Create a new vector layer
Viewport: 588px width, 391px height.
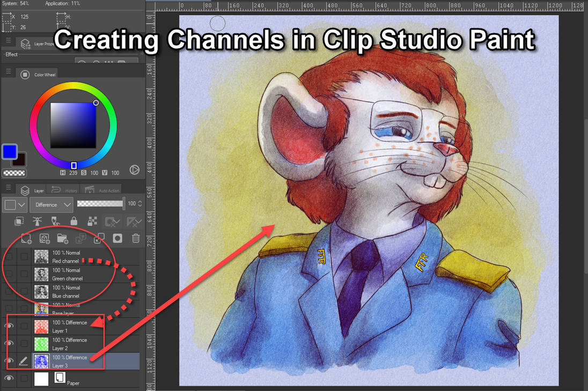point(45,238)
